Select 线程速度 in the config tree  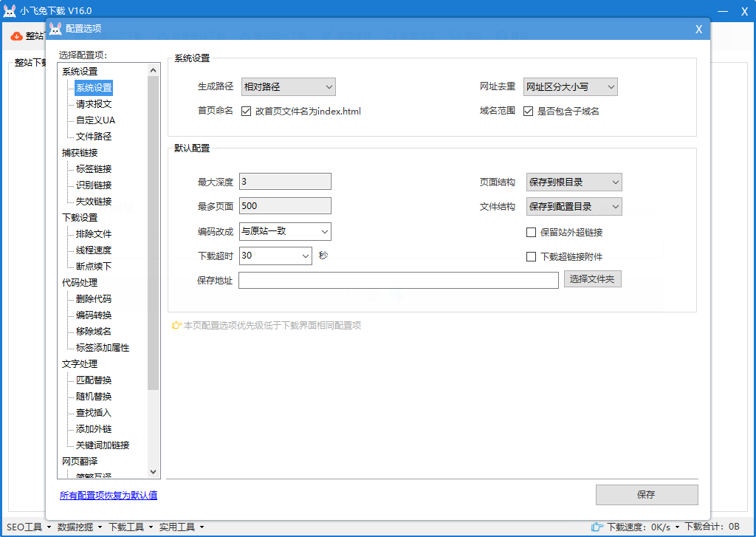coord(94,250)
